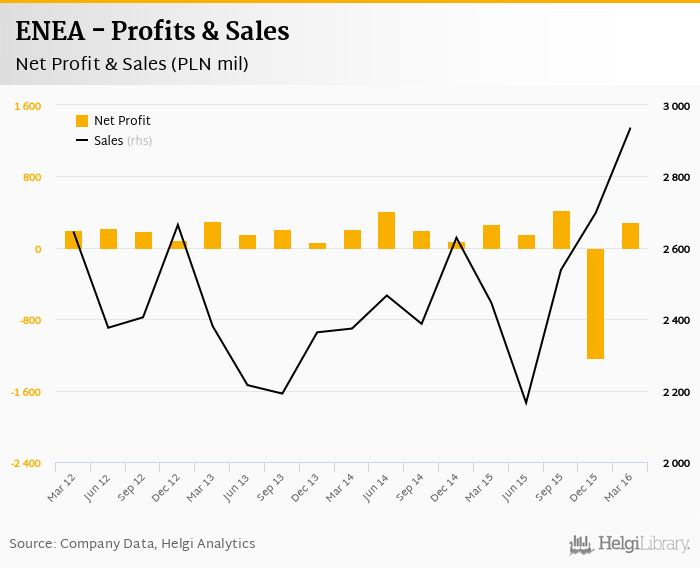The image size is (700, 568).
Task: Select the Sep 15 Net Profit bar
Action: coord(561,230)
